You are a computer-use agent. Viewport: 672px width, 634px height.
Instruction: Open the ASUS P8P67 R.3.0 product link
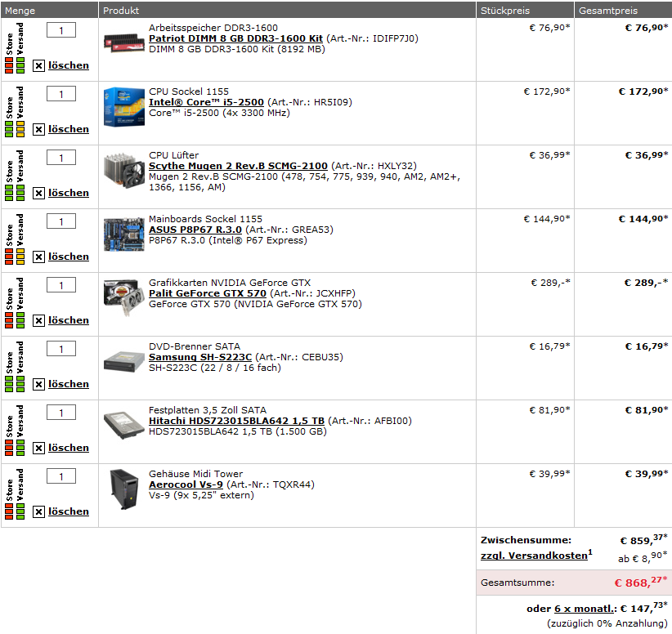[x=195, y=230]
